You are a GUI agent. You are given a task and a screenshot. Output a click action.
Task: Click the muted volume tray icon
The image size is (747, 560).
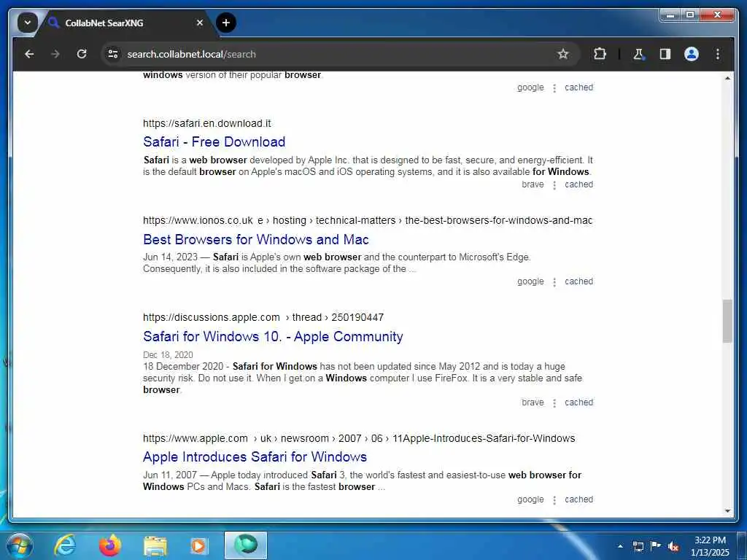click(x=673, y=546)
